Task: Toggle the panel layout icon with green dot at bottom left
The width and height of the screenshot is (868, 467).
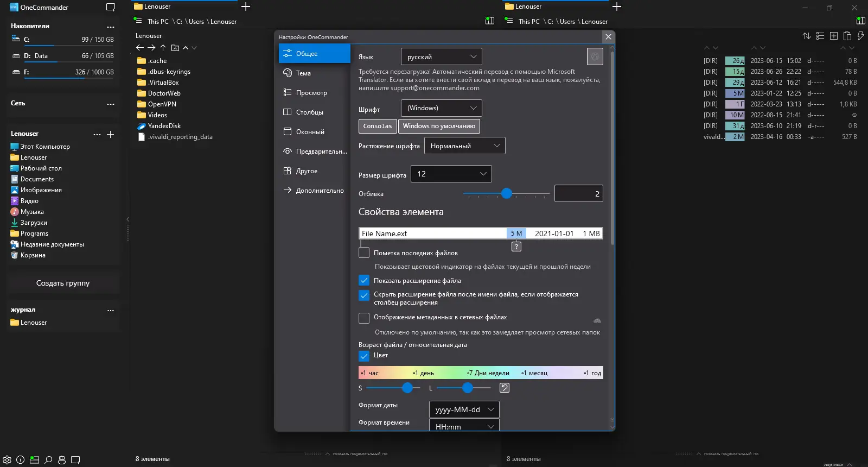Action: click(34, 459)
